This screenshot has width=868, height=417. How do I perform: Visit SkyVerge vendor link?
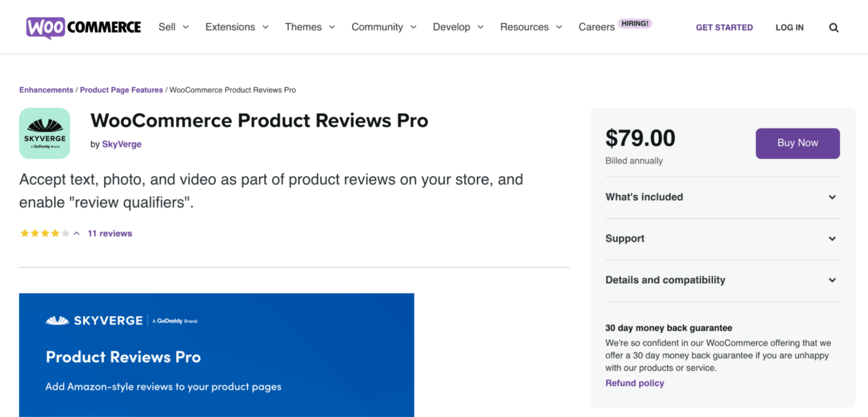122,144
